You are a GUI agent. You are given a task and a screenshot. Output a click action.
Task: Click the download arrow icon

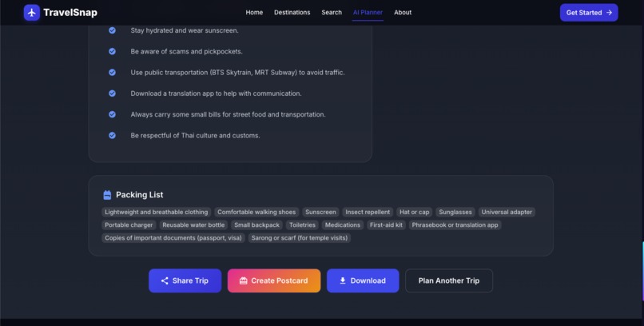(343, 280)
